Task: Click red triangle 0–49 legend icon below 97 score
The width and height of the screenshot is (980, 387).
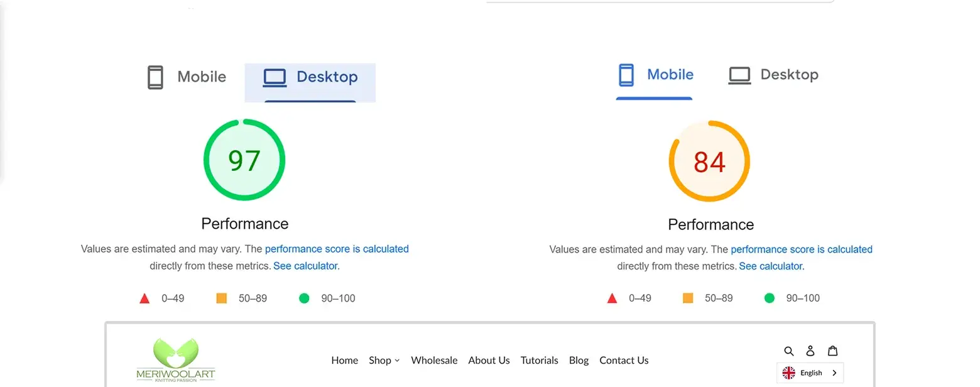Action: tap(144, 298)
